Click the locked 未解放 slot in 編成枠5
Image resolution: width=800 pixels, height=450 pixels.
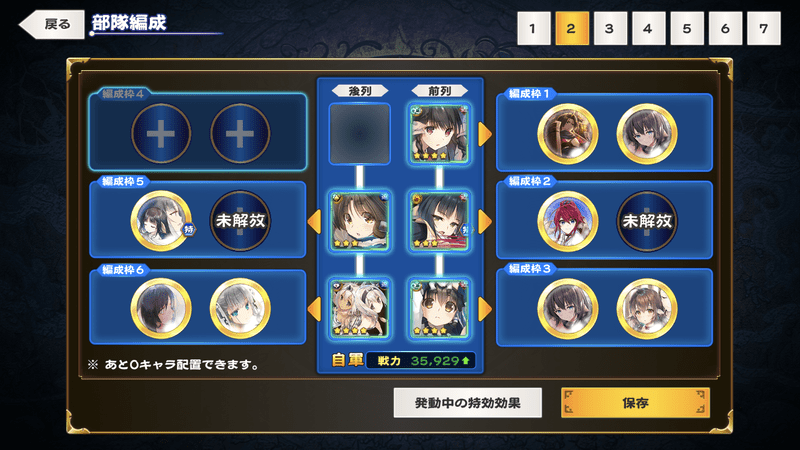[240, 221]
